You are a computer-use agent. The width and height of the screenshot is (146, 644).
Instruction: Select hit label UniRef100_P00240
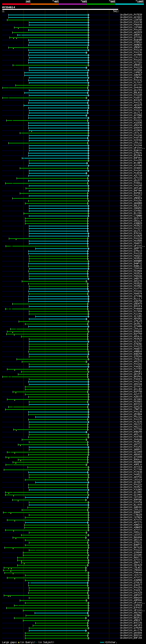coord(131,30)
